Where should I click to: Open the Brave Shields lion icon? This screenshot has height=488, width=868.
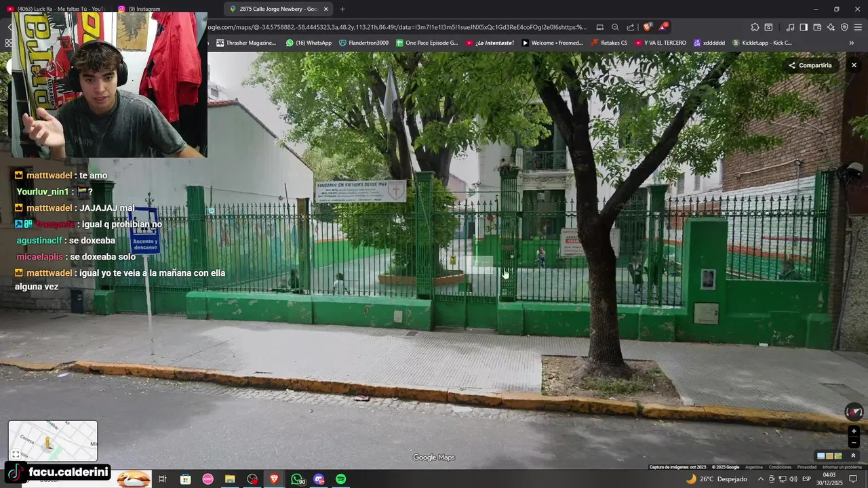648,27
